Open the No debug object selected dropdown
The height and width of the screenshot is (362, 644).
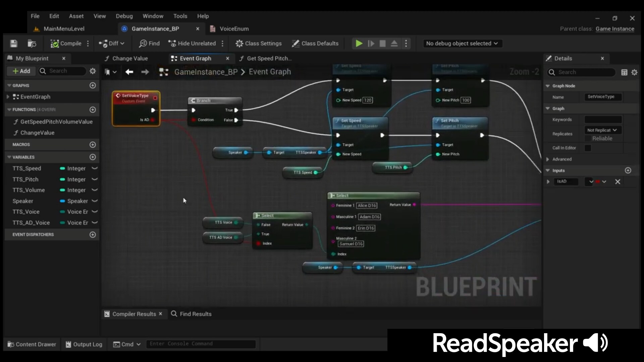[x=462, y=43]
